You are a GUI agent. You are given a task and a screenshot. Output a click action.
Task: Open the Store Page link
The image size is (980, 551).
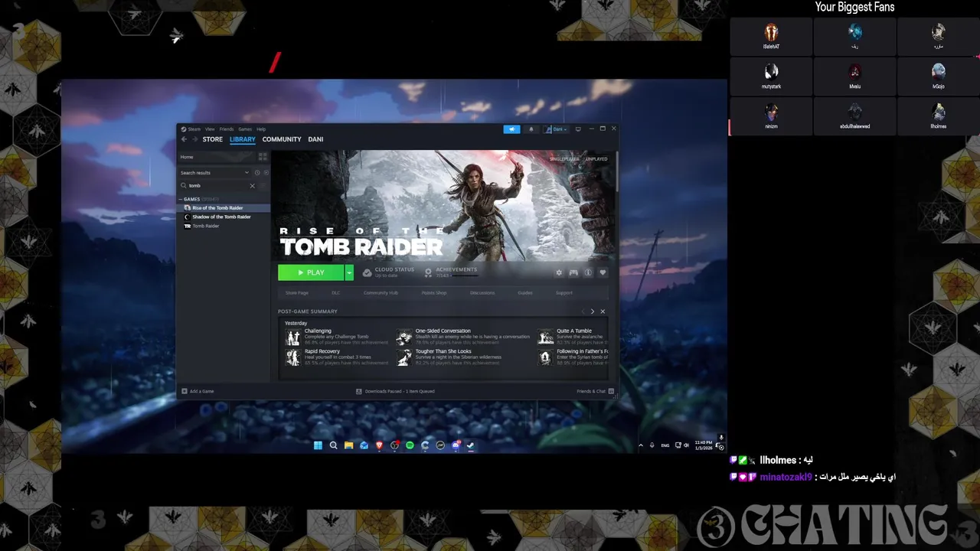point(297,293)
